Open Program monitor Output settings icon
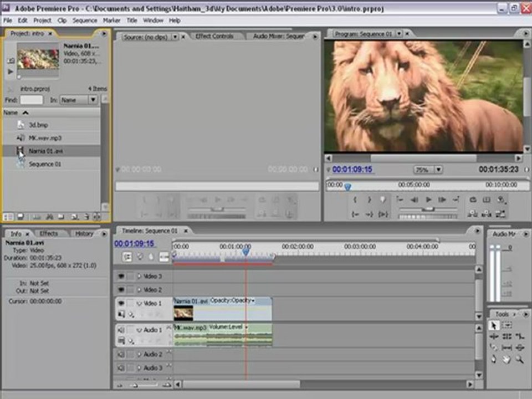This screenshot has width=532, height=399. pyautogui.click(x=502, y=200)
